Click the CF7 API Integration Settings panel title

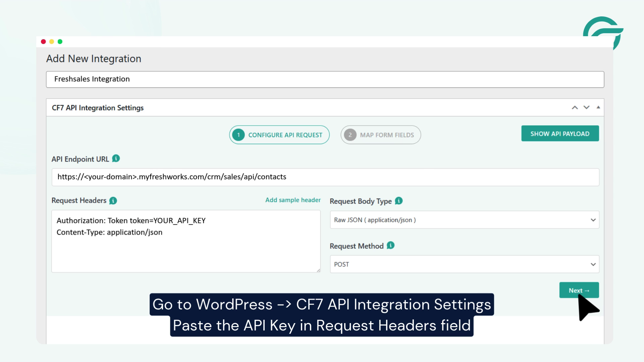click(98, 108)
